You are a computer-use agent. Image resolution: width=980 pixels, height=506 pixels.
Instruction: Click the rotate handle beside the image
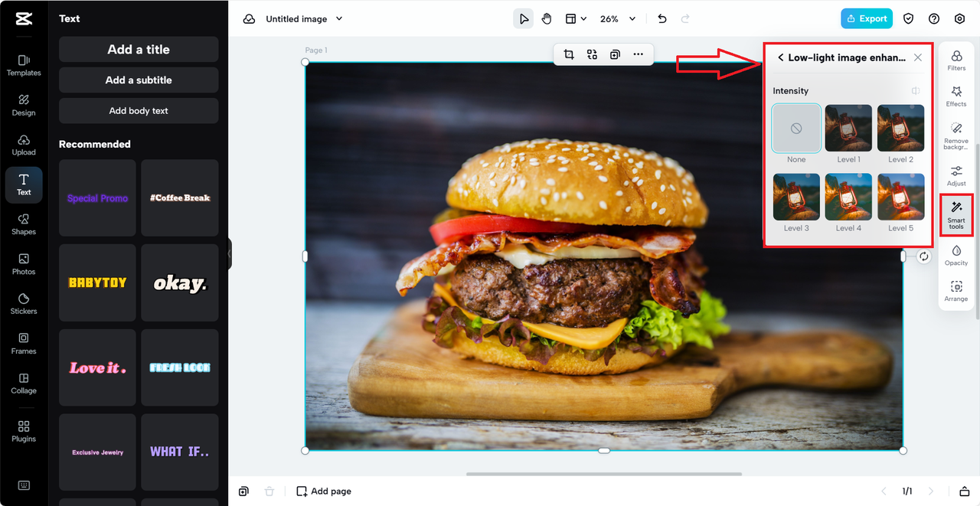point(924,257)
